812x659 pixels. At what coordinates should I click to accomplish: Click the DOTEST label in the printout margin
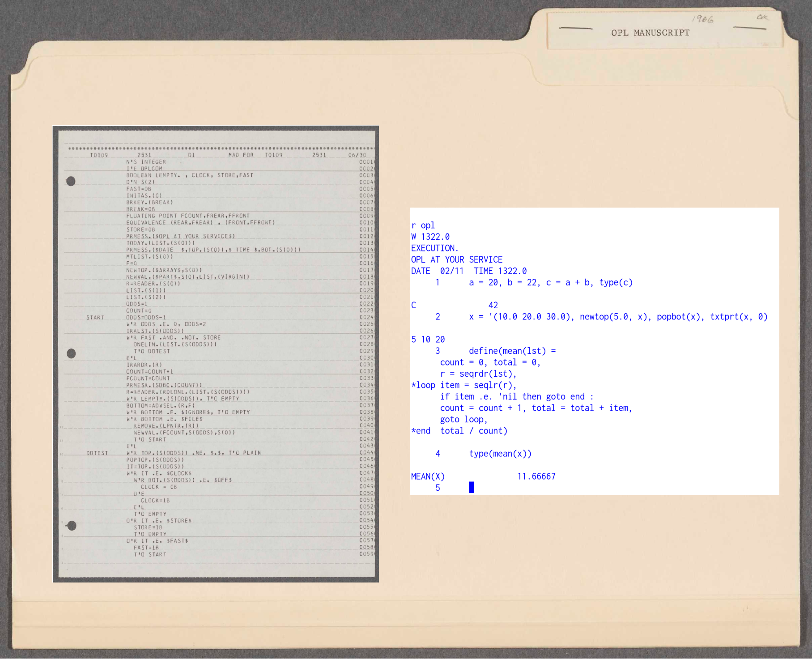(x=97, y=453)
